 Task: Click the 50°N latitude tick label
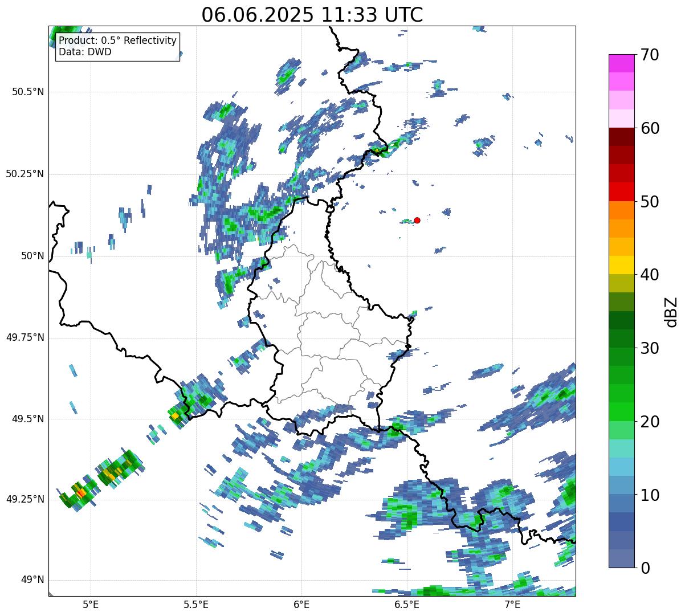coord(32,256)
